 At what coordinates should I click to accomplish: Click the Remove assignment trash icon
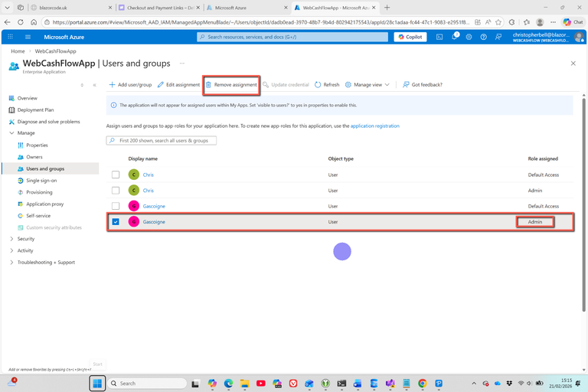pyautogui.click(x=209, y=85)
